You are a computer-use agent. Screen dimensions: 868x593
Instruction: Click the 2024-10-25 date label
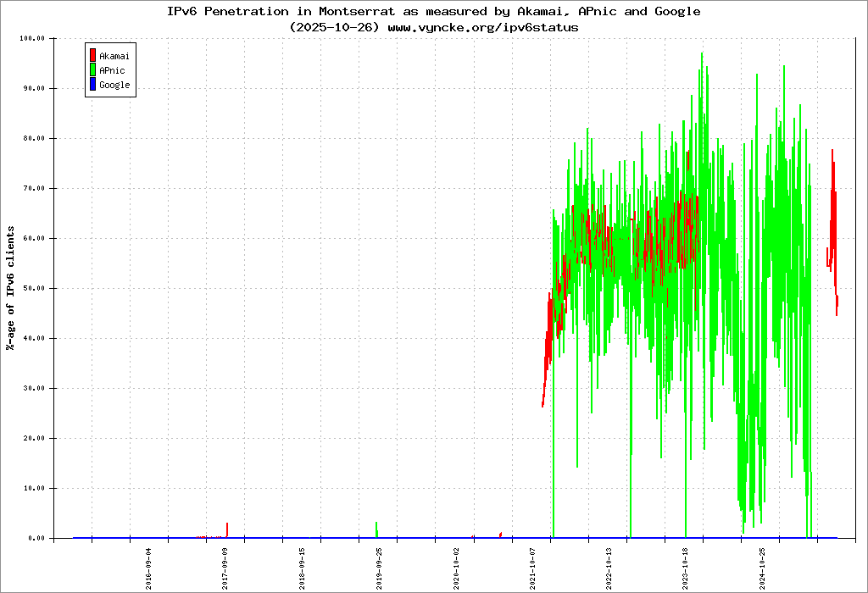[762, 568]
